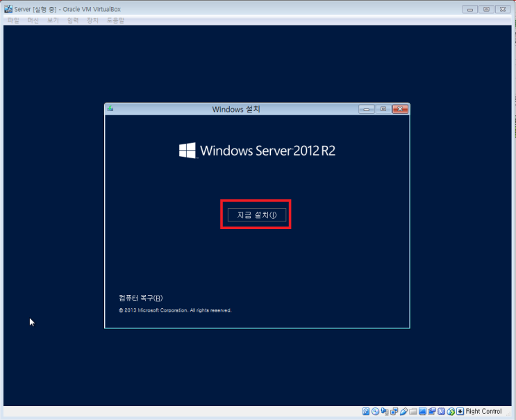Open the 도움말 menu

point(115,20)
